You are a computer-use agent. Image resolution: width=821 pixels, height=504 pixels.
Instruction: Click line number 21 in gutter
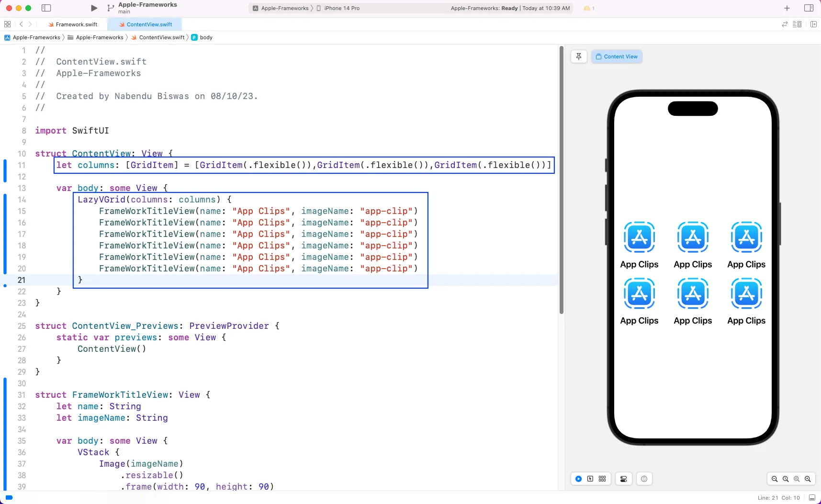pos(22,280)
